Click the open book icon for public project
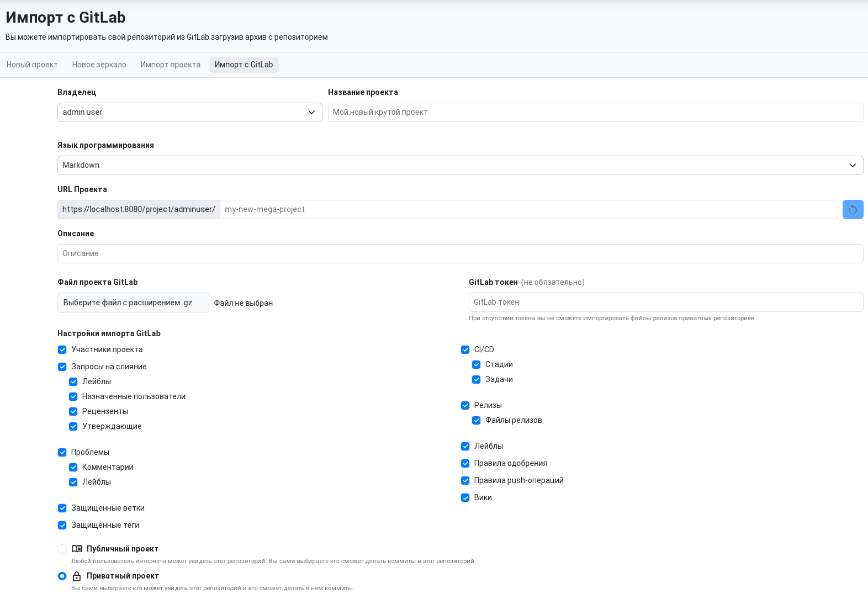The image size is (868, 594). (x=77, y=549)
